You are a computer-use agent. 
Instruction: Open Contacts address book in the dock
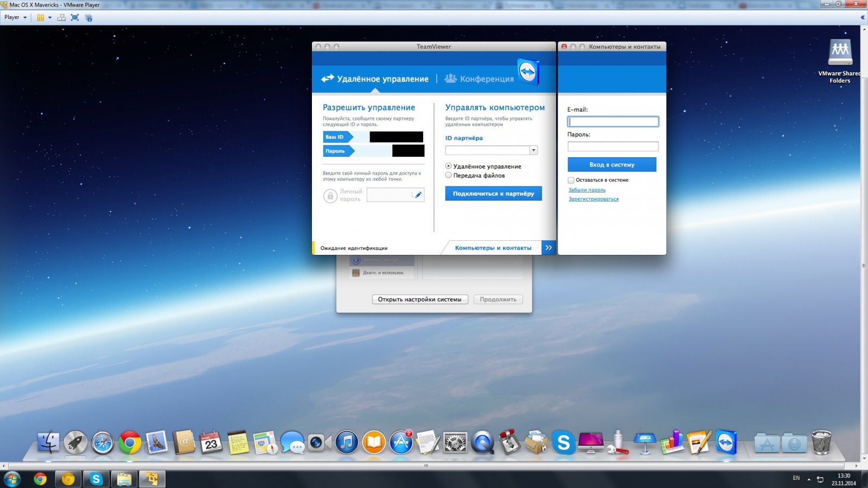pos(184,442)
